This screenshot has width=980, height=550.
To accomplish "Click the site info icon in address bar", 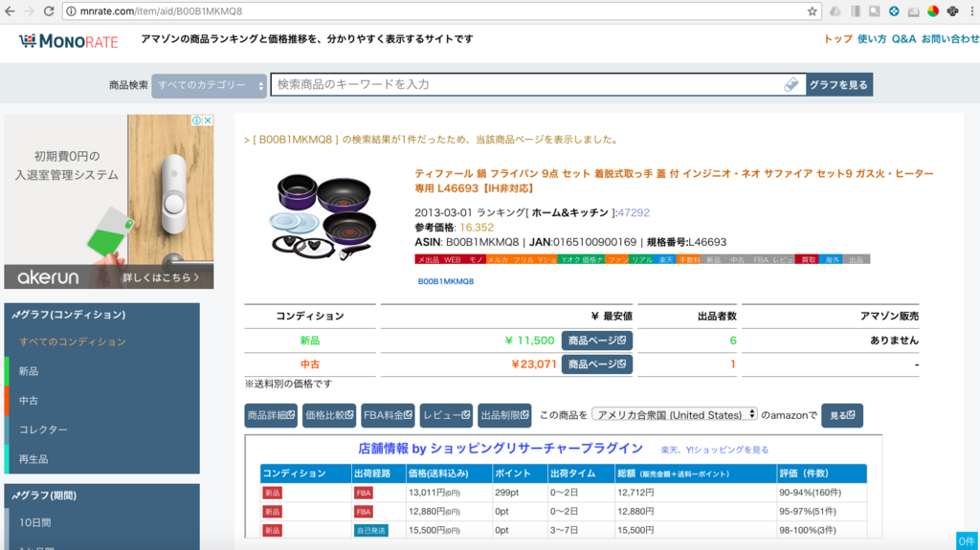I will [71, 11].
